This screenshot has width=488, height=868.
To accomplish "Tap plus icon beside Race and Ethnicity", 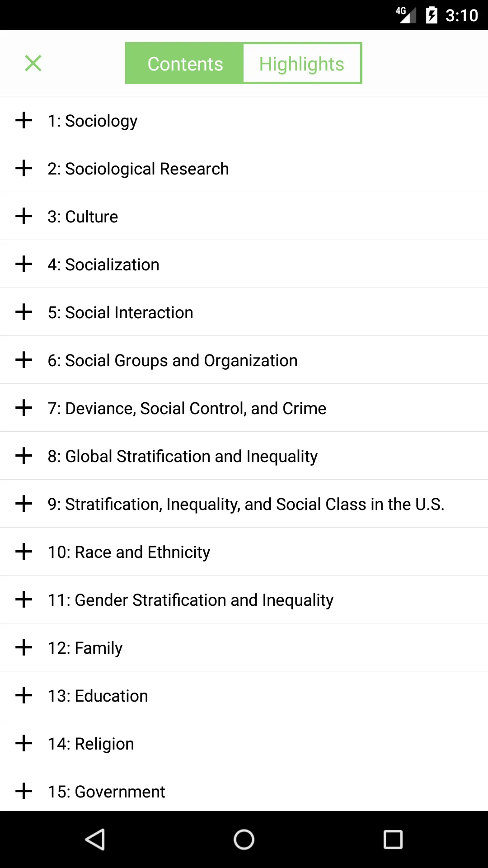I will (24, 552).
